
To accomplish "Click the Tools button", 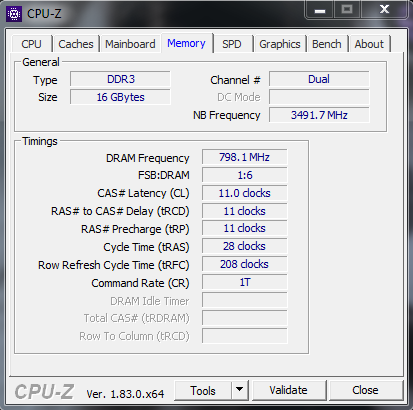I will click(203, 390).
